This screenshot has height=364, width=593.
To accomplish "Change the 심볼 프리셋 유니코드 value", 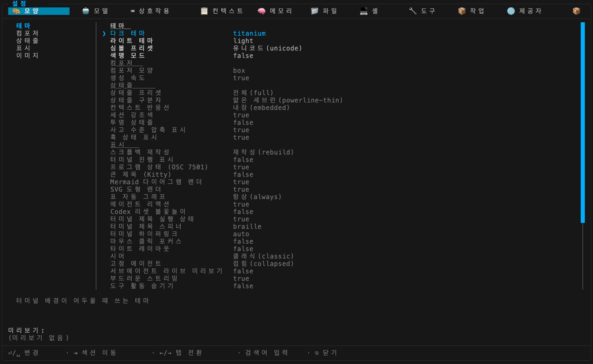I will [x=268, y=48].
